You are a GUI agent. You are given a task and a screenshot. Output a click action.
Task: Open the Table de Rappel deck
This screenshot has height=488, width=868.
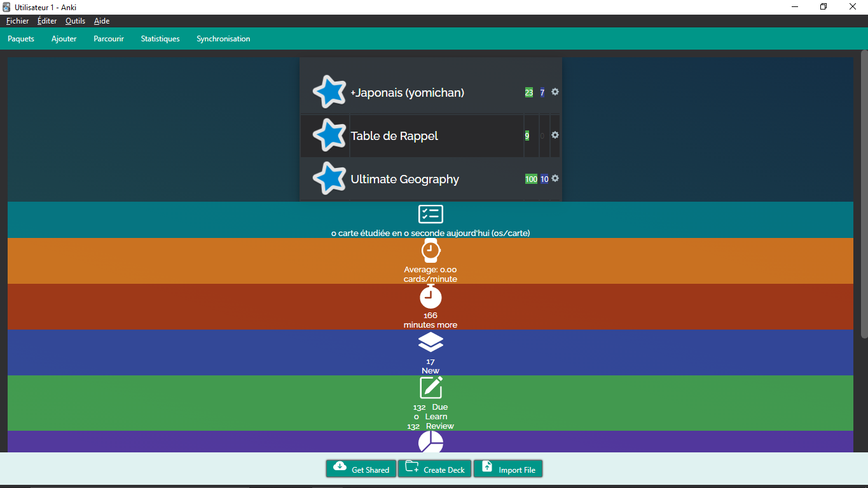pyautogui.click(x=394, y=136)
